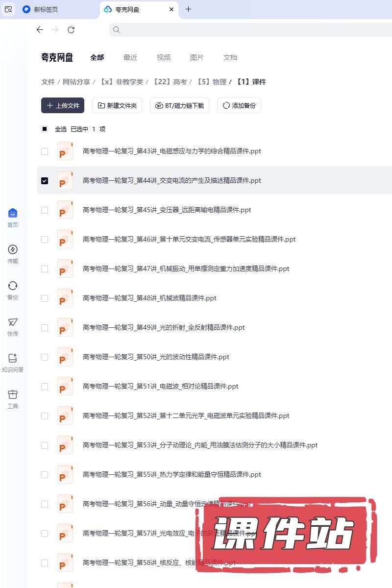Go back with the browser back arrow
The height and width of the screenshot is (588, 392).
tap(40, 30)
